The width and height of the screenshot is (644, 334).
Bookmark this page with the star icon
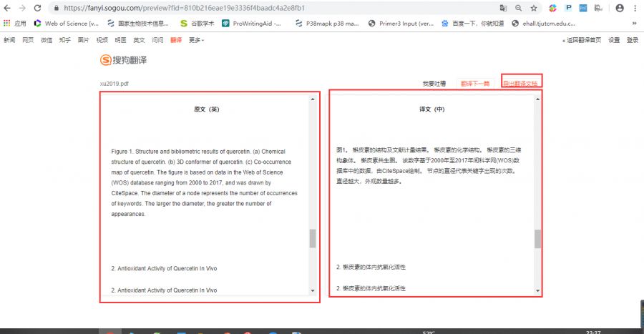pyautogui.click(x=534, y=8)
